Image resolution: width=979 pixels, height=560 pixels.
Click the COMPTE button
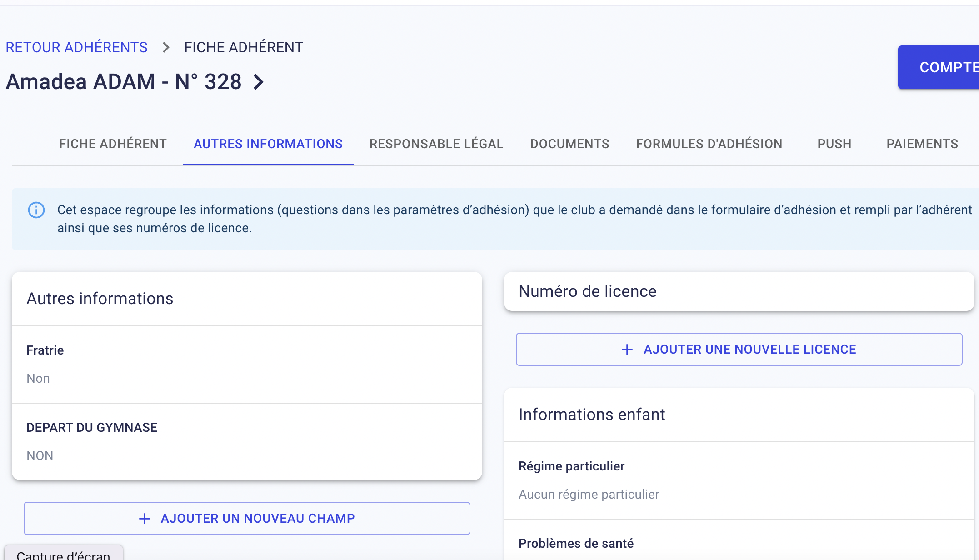pos(939,67)
